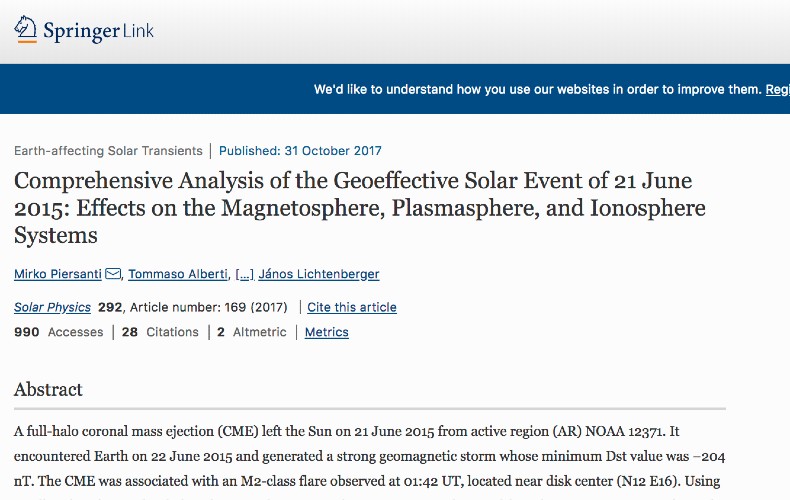Image resolution: width=790 pixels, height=500 pixels.
Task: Open the Solar Physics journal link
Action: pyautogui.click(x=52, y=307)
